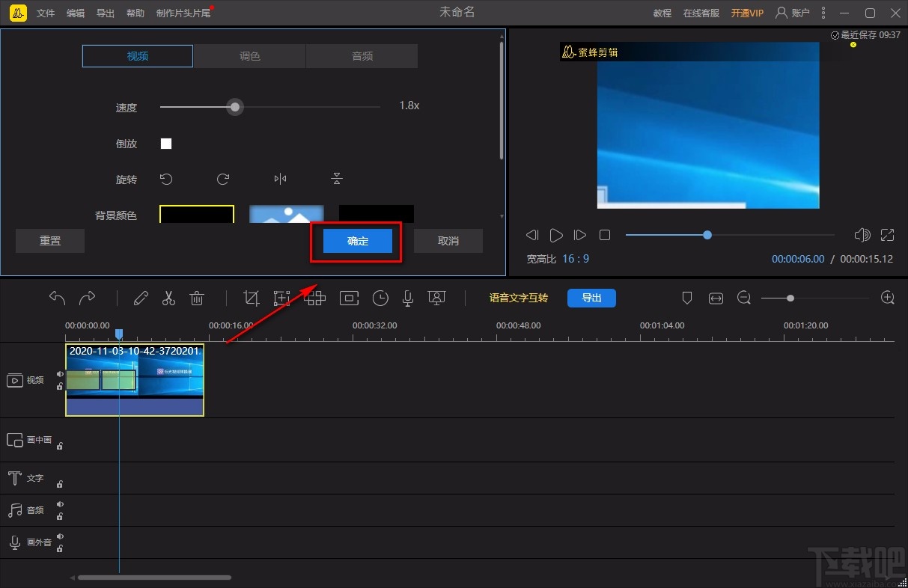Select the 视频 tab
The height and width of the screenshot is (588, 908).
138,56
